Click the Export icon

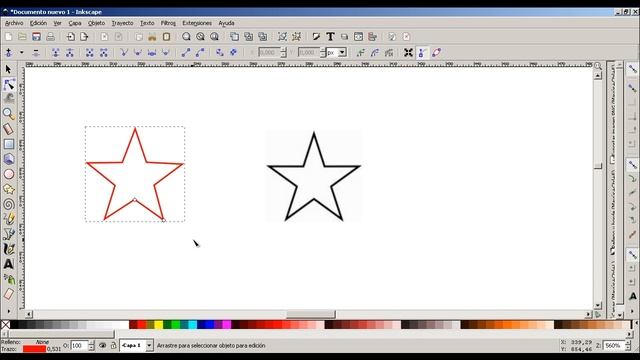tap(84, 37)
